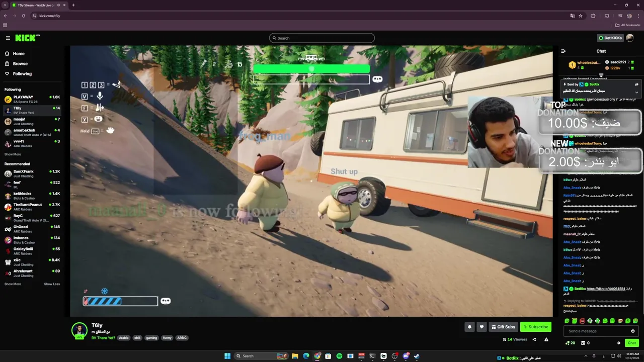Show more followed channels
644x362 pixels.
pos(13,154)
